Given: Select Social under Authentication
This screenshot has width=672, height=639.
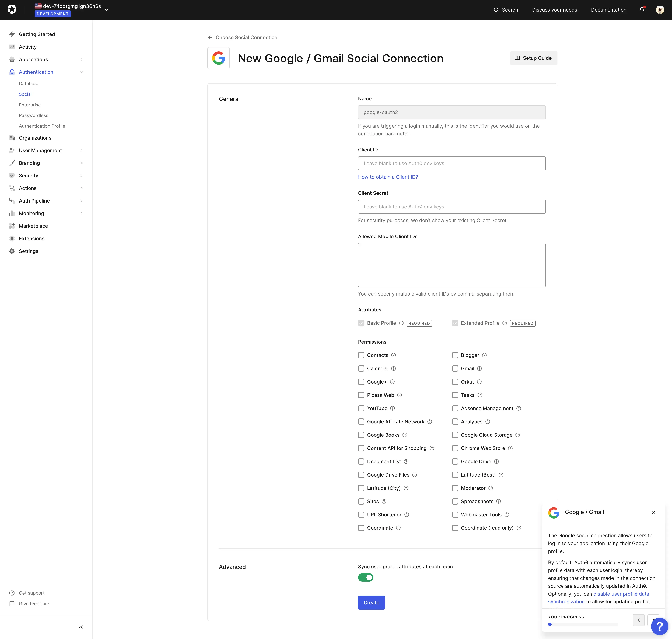Looking at the screenshot, I should click(x=25, y=94).
